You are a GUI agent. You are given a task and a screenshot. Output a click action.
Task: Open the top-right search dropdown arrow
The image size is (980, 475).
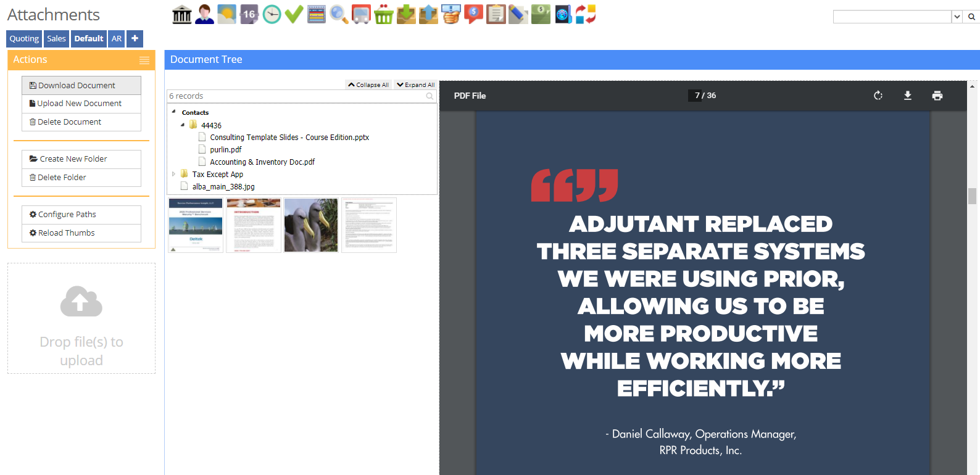[957, 17]
